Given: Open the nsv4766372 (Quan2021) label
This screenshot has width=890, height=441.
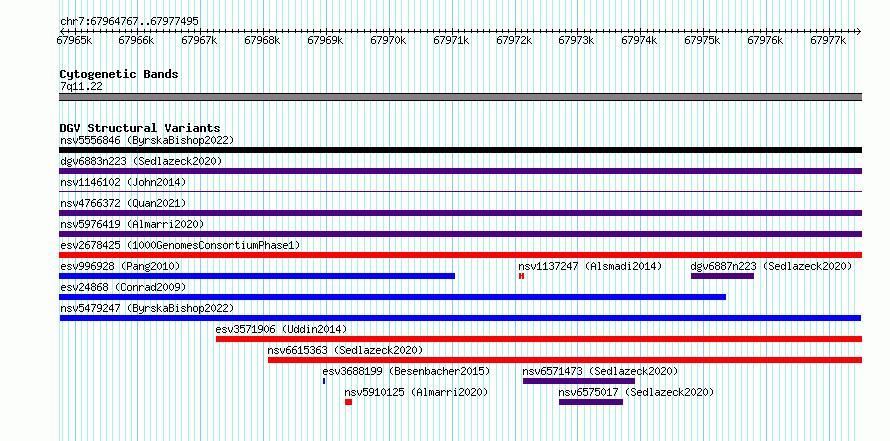Looking at the screenshot, I should point(123,203).
